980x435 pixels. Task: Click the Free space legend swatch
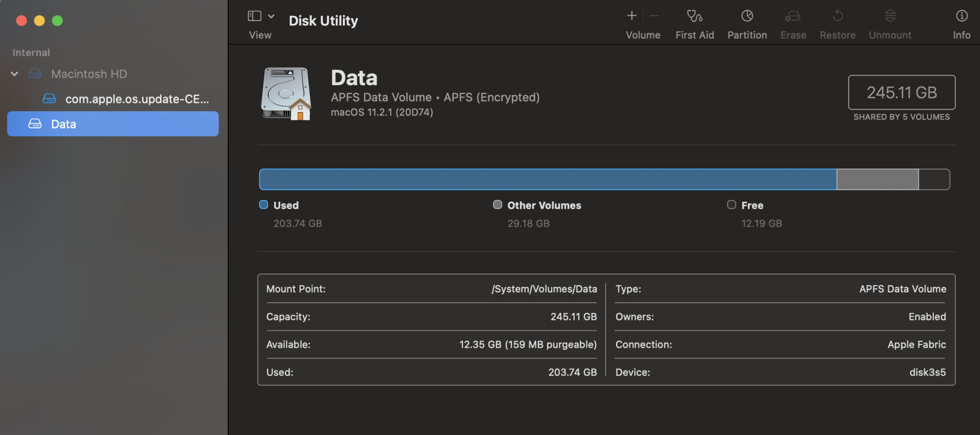point(731,205)
